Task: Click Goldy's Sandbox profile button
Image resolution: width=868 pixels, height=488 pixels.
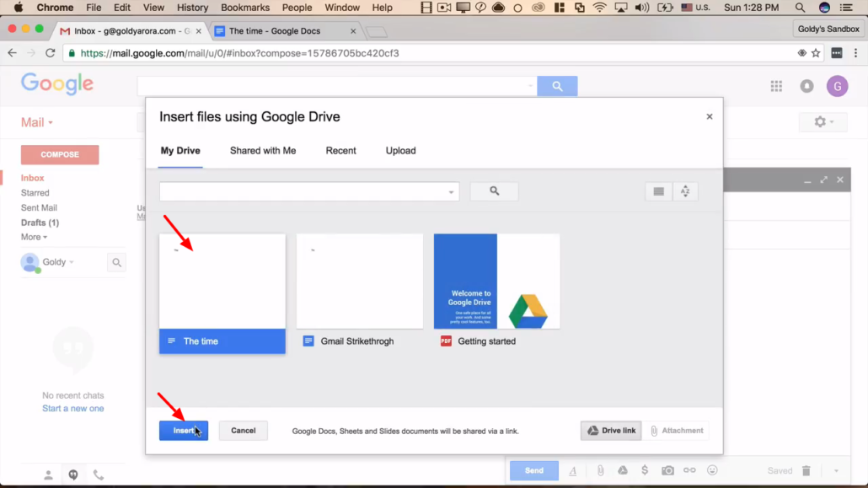Action: click(828, 29)
